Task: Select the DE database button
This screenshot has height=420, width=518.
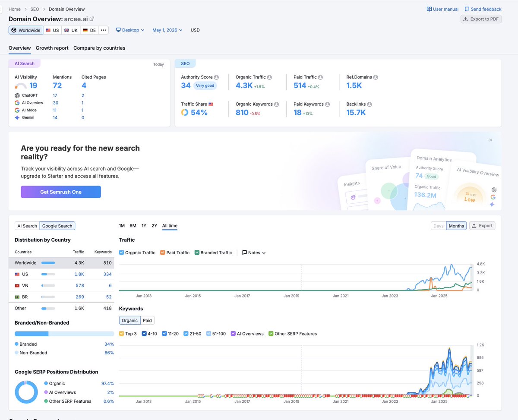Action: (89, 30)
